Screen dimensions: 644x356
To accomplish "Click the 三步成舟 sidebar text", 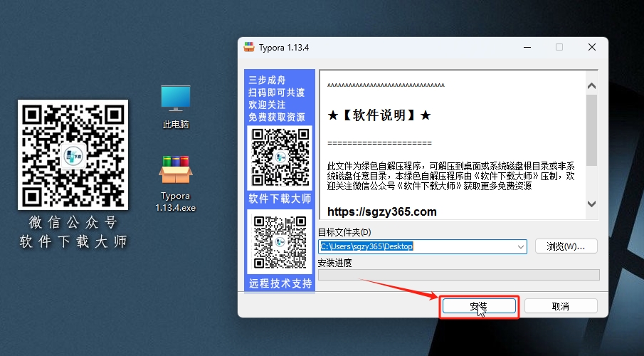I will point(267,80).
